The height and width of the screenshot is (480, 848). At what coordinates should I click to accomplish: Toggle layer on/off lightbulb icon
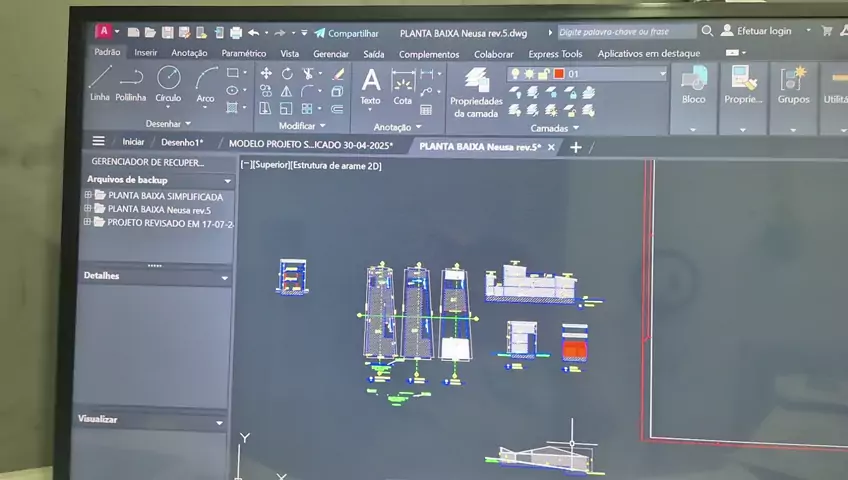tap(514, 74)
